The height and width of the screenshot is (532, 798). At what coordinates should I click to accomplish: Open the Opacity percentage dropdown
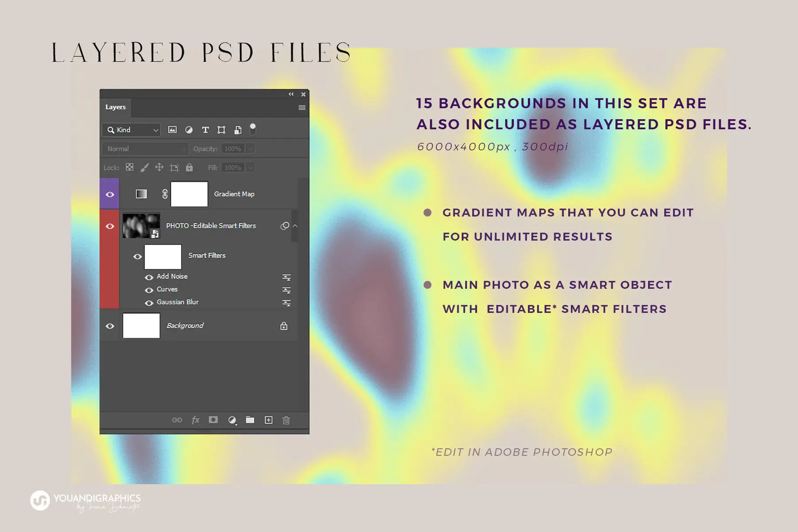click(249, 149)
